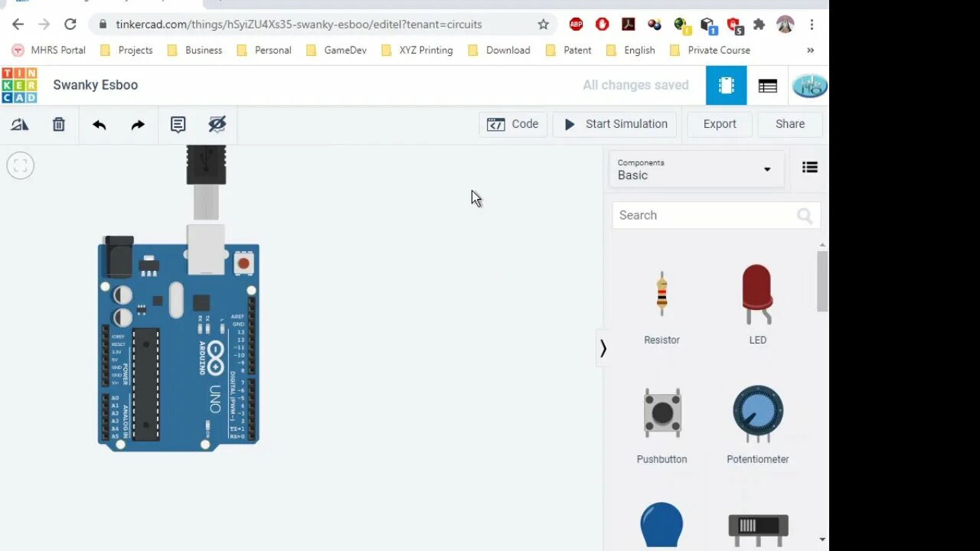Open the Components Basic dropdown
Viewport: 980px width, 551px height.
pyautogui.click(x=697, y=169)
